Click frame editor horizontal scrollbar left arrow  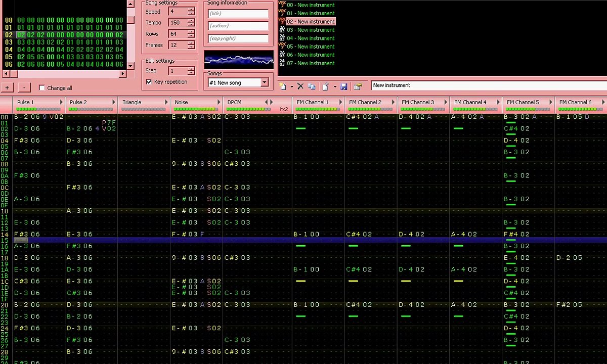pos(5,74)
